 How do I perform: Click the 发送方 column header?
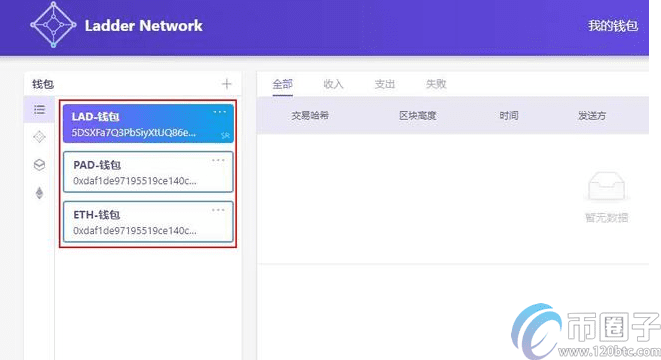tap(592, 116)
